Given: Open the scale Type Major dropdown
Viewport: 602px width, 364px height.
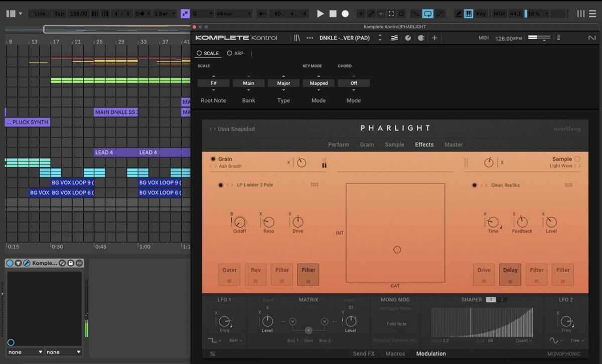Looking at the screenshot, I should (283, 83).
